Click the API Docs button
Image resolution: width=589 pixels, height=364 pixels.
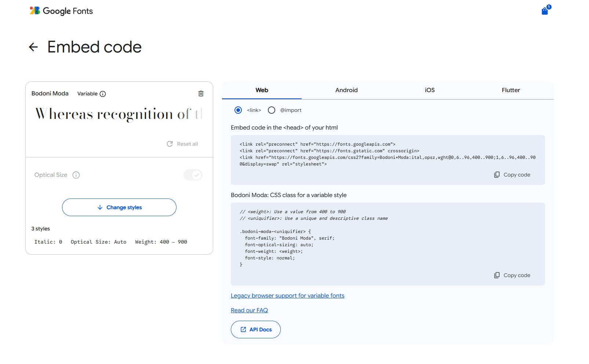click(256, 330)
